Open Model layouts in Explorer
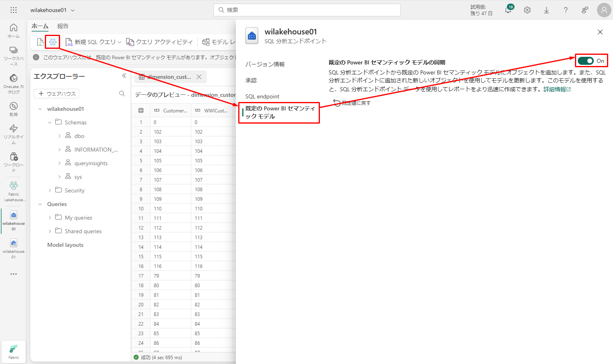This screenshot has width=613, height=364. 65,245
